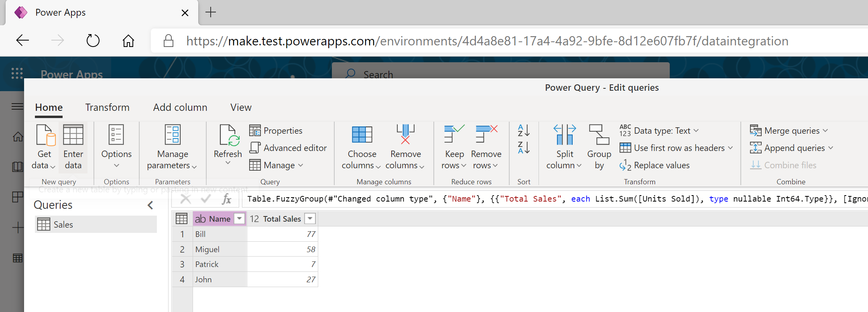
Task: Open the Total Sales column filter dropdown
Action: click(310, 218)
